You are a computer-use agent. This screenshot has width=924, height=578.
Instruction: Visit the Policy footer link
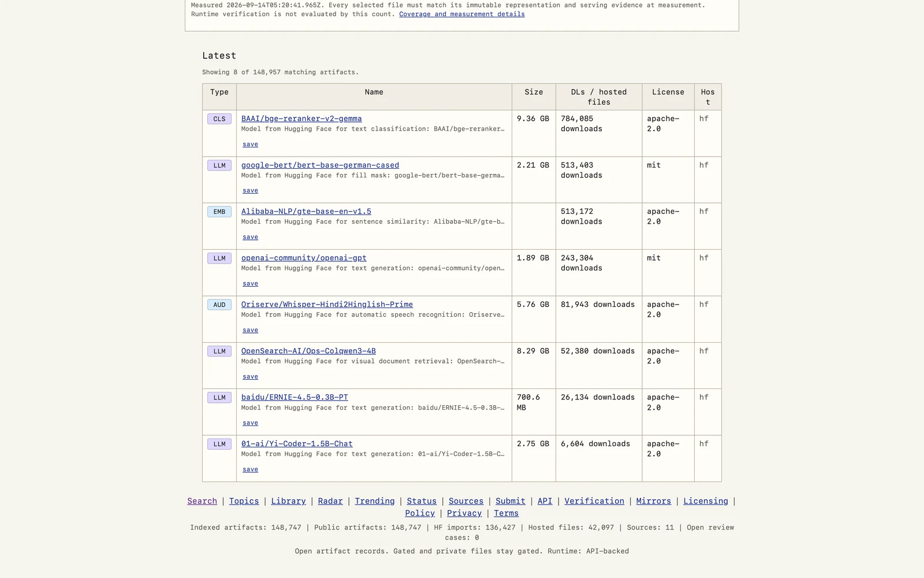point(420,513)
